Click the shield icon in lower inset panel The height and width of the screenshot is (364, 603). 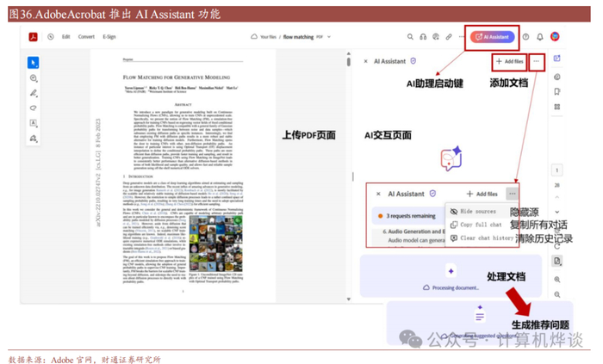coord(432,194)
